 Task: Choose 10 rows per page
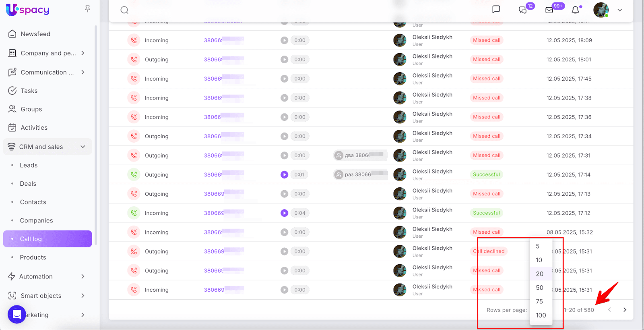coord(541,260)
